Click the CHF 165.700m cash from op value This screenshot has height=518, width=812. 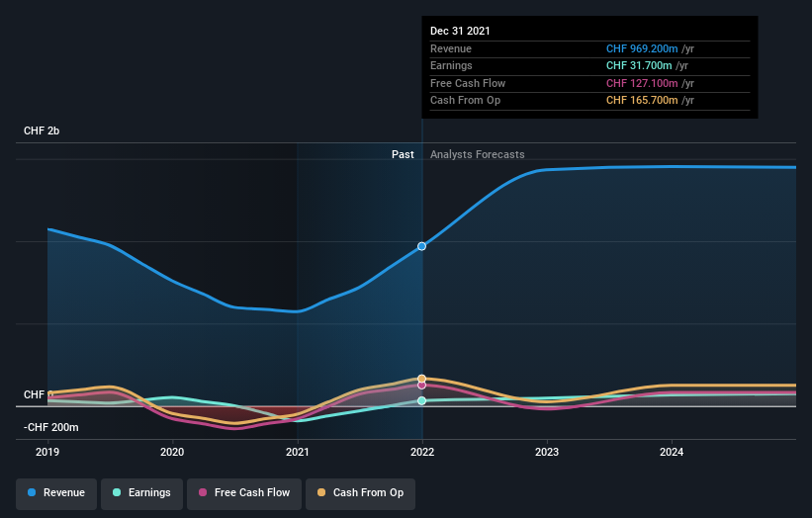point(642,101)
